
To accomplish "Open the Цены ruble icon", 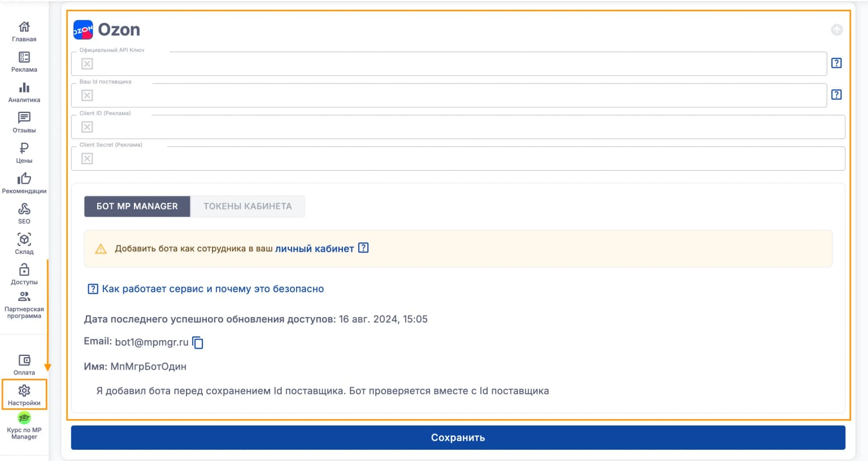I will (24, 153).
